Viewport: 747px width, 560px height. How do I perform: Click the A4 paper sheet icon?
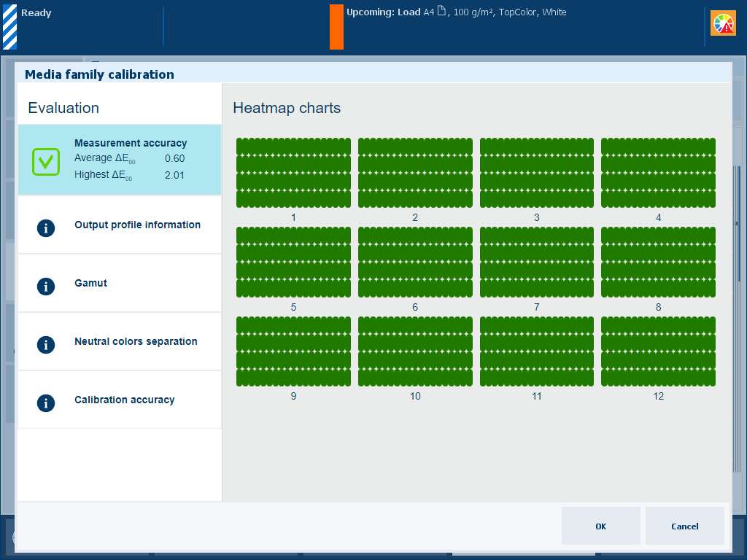click(x=441, y=12)
